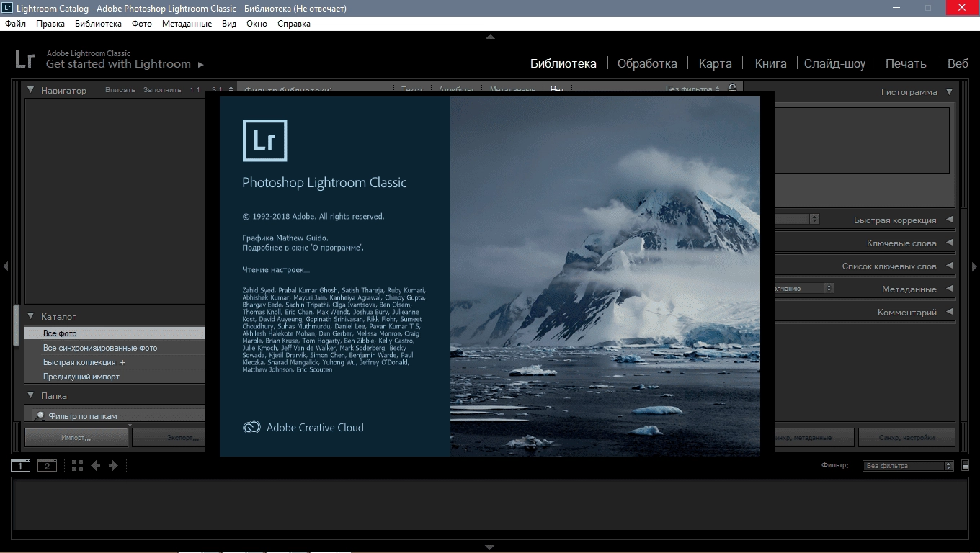Click the Lr logo in the identity plate
The image size is (980, 553).
point(24,59)
